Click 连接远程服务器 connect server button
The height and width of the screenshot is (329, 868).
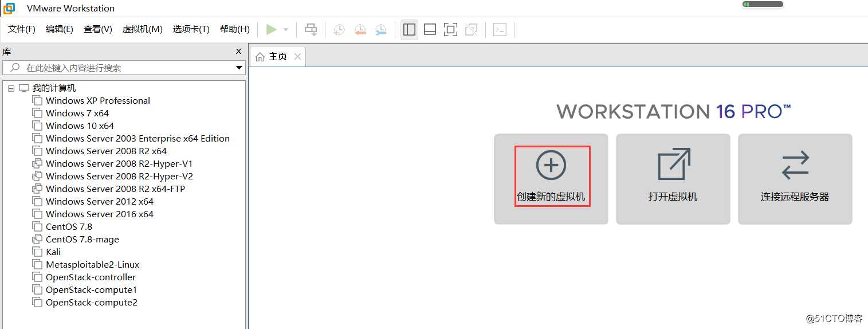click(x=795, y=179)
